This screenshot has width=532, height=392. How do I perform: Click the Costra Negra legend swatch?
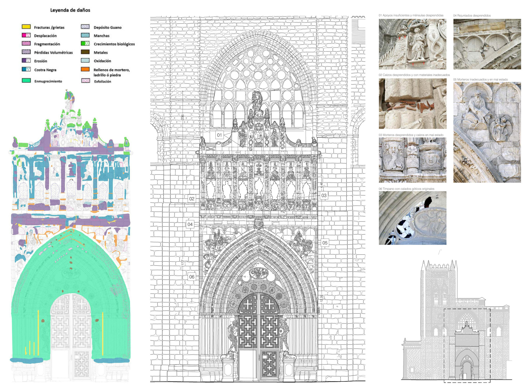[26, 69]
